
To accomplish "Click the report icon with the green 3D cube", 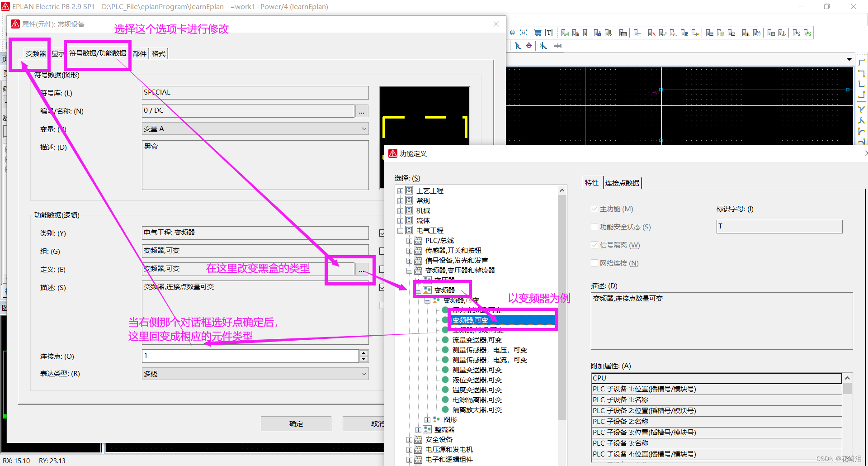I will pyautogui.click(x=807, y=33).
